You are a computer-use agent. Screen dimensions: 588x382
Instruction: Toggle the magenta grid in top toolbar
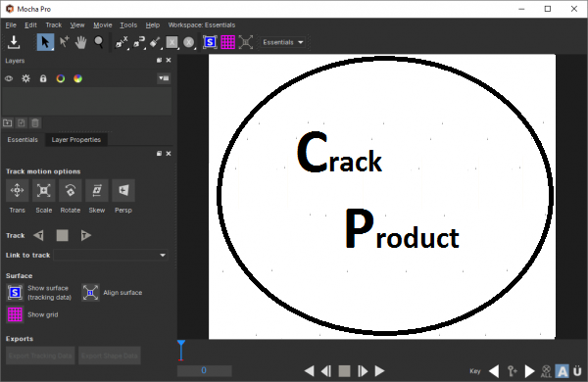click(x=227, y=42)
